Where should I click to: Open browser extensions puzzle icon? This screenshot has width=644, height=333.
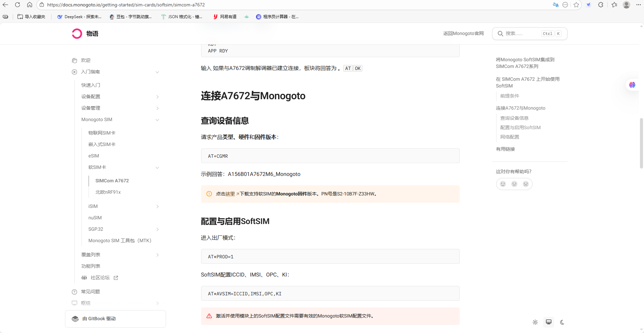pyautogui.click(x=601, y=5)
